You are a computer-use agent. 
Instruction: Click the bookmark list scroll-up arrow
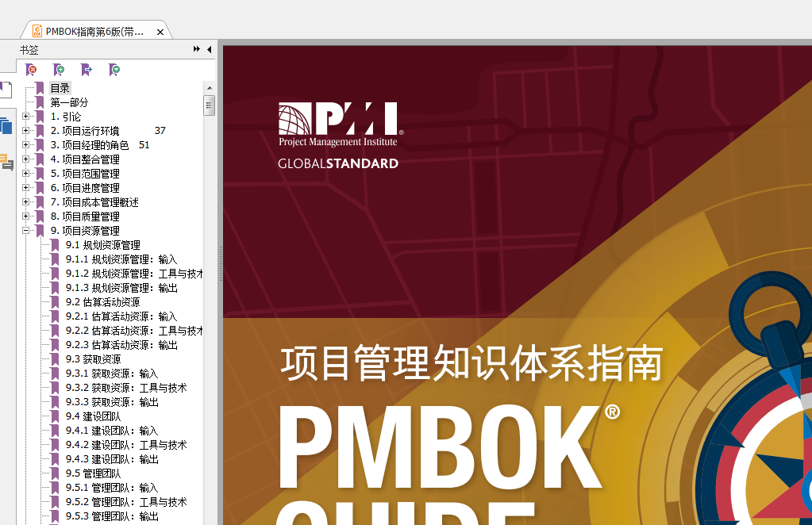point(210,88)
